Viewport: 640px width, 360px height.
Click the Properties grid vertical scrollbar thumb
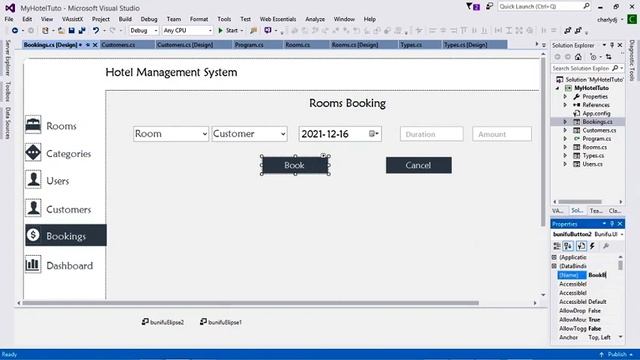tap(620, 265)
